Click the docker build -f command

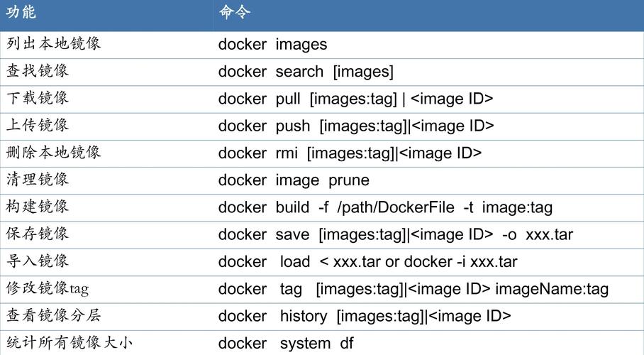pyautogui.click(x=386, y=207)
